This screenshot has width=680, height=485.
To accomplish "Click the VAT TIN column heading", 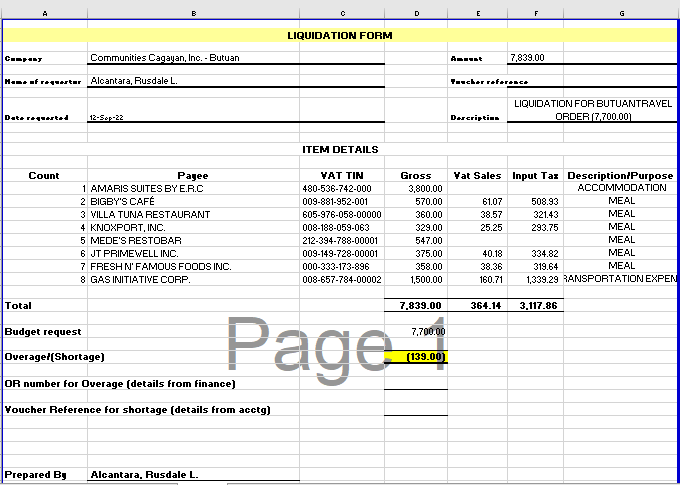I will pos(342,176).
